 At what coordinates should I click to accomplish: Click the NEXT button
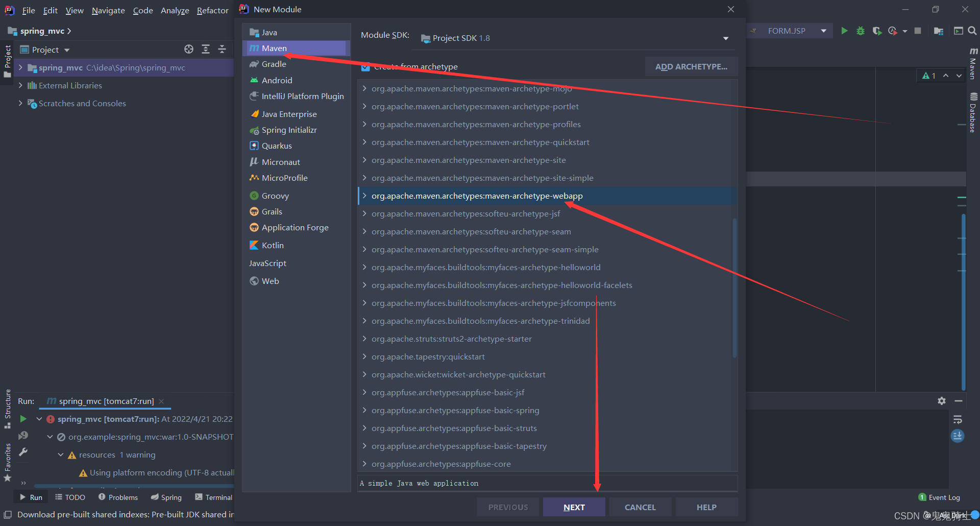[574, 507]
